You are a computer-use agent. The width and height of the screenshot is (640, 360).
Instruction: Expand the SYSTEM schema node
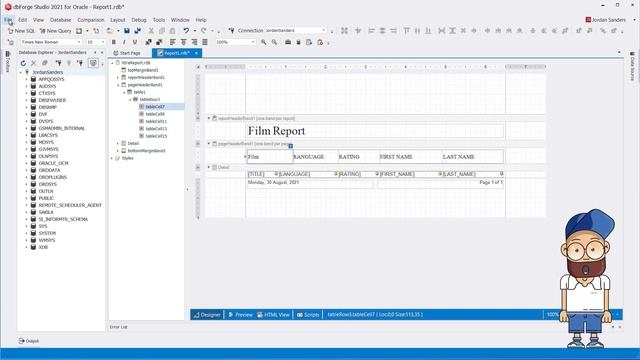(27, 233)
